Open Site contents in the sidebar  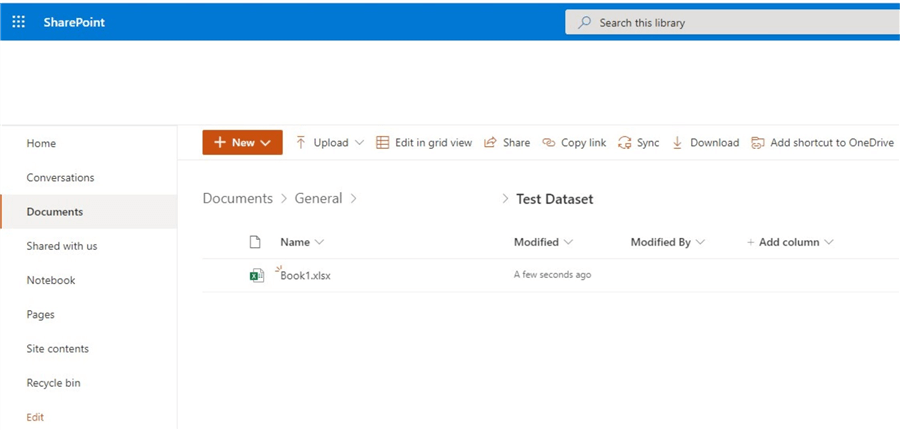click(x=57, y=348)
